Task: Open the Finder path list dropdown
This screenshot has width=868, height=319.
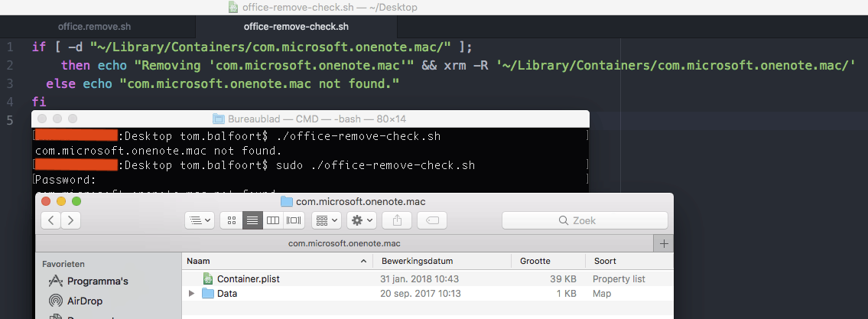Action: (x=200, y=220)
